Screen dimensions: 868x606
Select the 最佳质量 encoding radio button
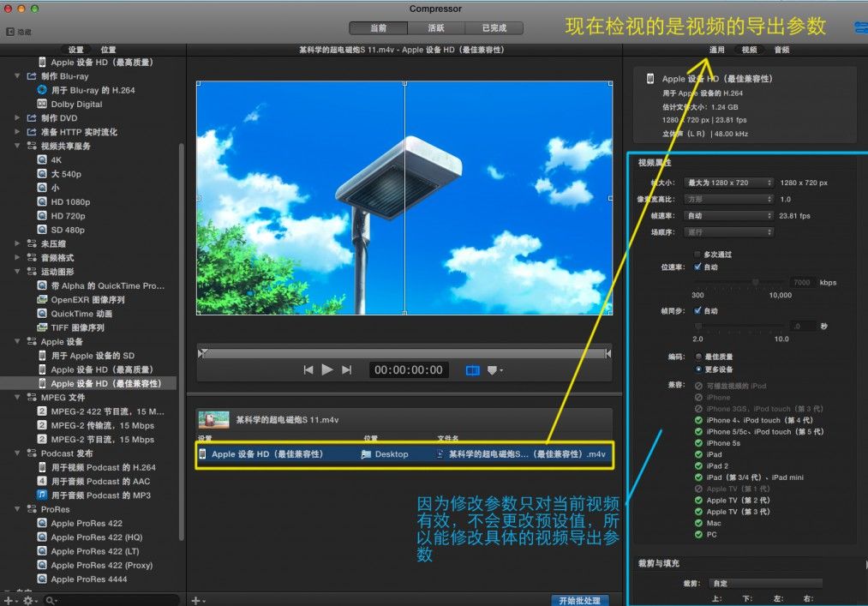coord(698,357)
